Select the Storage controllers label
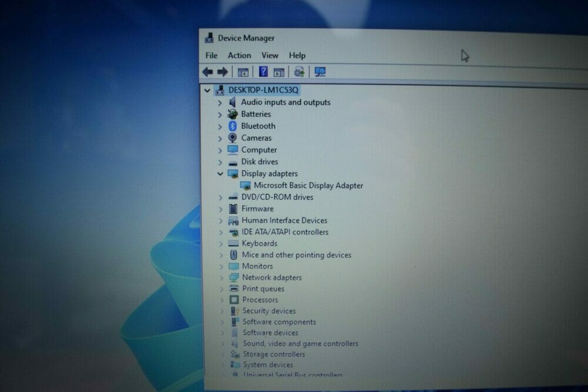588x392 pixels. click(x=274, y=354)
